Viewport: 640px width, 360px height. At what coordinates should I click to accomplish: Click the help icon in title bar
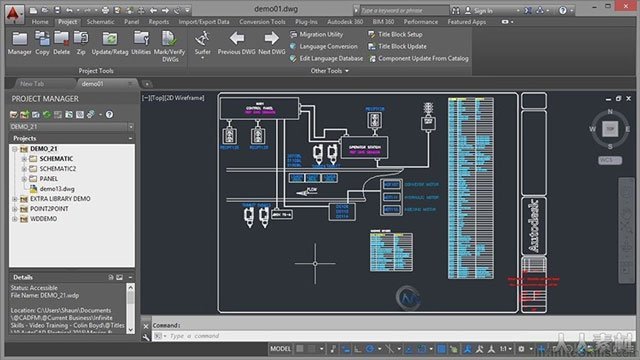pos(563,11)
